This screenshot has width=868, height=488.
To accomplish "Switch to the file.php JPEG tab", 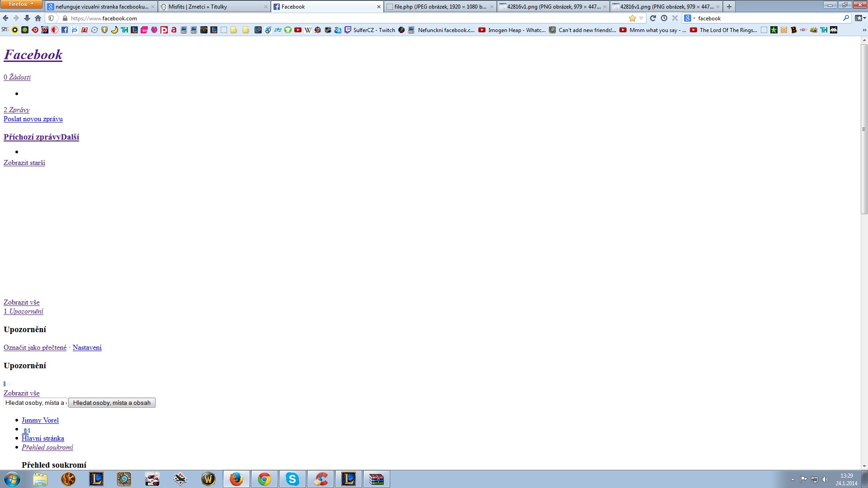I will coord(440,6).
